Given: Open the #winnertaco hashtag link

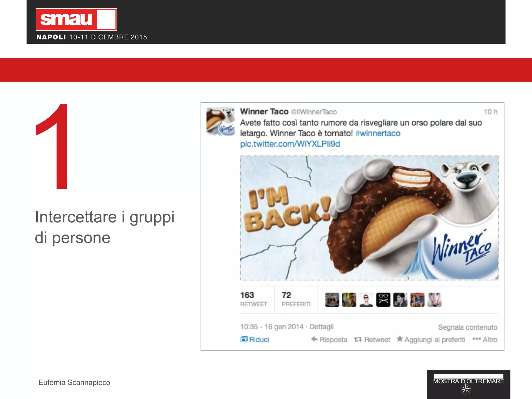Looking at the screenshot, I should click(x=378, y=133).
